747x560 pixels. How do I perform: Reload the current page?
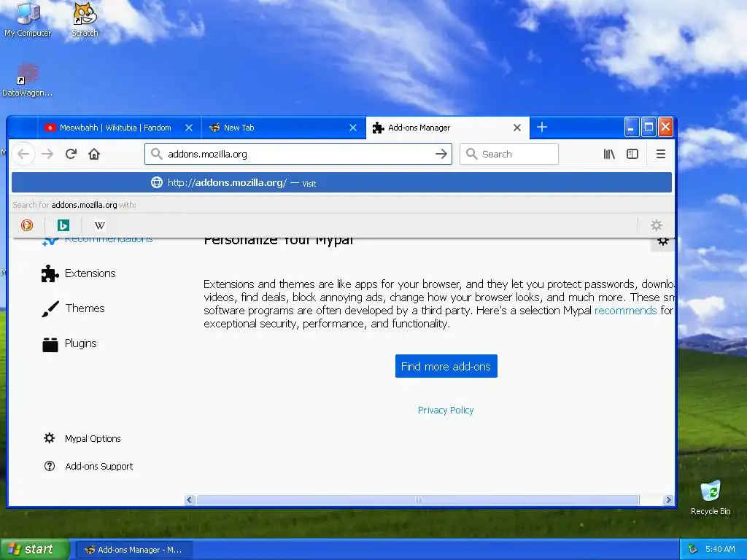(x=71, y=154)
